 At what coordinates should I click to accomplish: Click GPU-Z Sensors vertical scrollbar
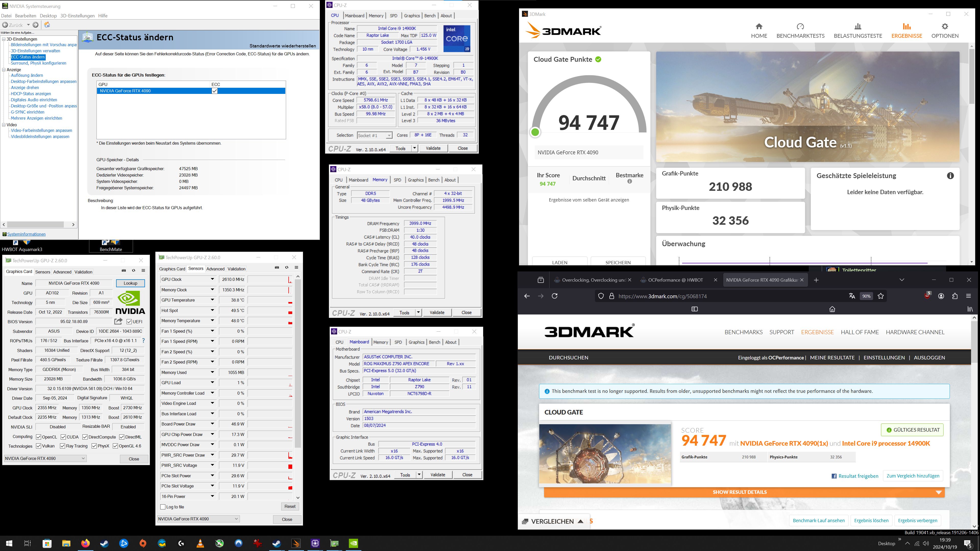click(x=298, y=363)
